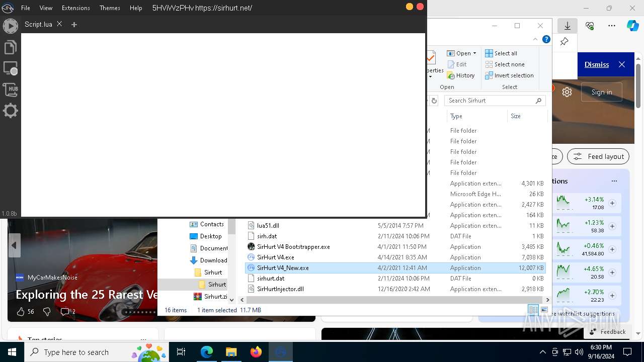Add the +3.14% stock to watchlist

click(x=612, y=203)
